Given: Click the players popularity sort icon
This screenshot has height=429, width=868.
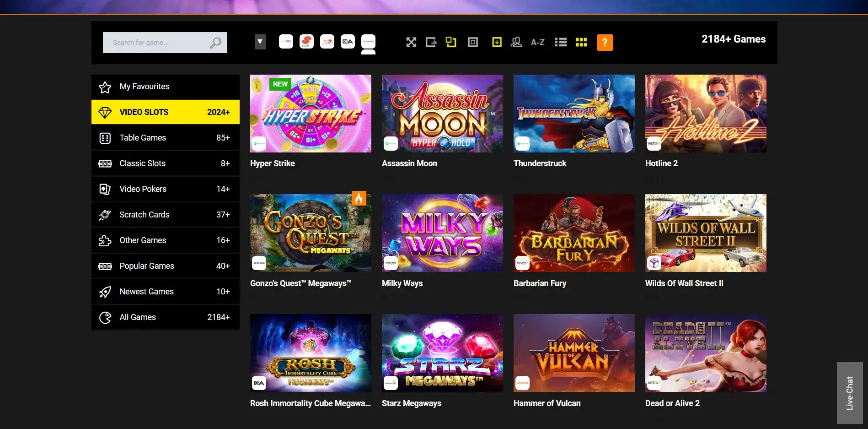Looking at the screenshot, I should tap(516, 43).
